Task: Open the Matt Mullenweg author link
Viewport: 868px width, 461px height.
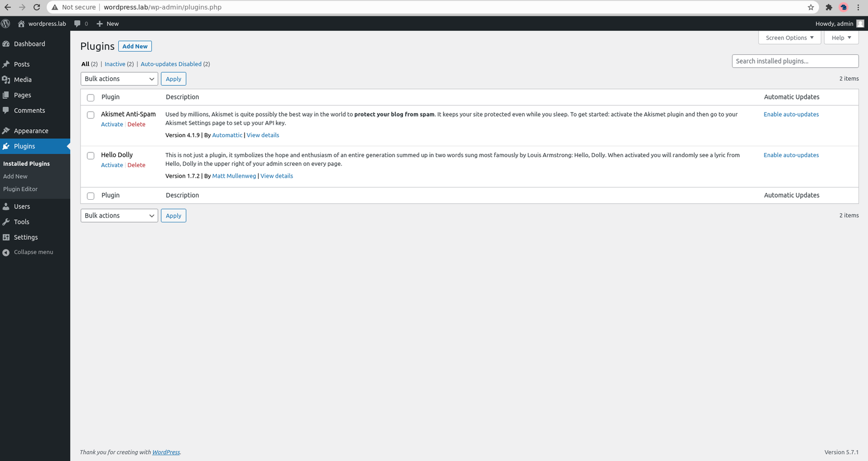Action: click(x=234, y=176)
